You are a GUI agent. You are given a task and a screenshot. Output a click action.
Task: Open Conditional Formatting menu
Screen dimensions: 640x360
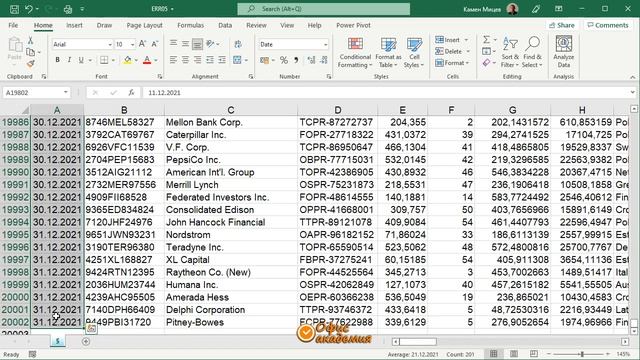tap(355, 53)
